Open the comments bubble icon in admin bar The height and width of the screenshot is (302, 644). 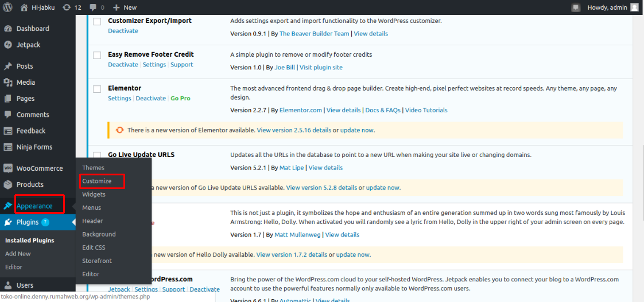click(93, 7)
